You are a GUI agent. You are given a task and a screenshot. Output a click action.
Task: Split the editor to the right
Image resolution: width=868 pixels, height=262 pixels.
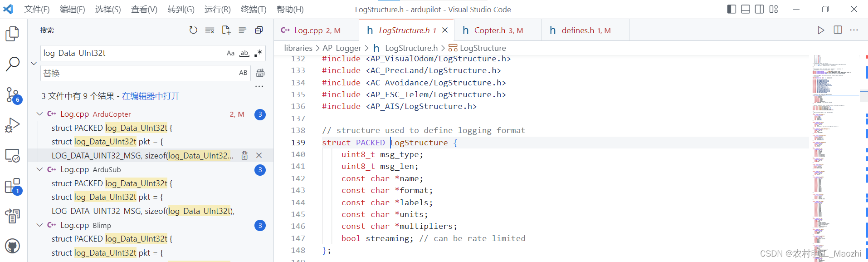(838, 30)
